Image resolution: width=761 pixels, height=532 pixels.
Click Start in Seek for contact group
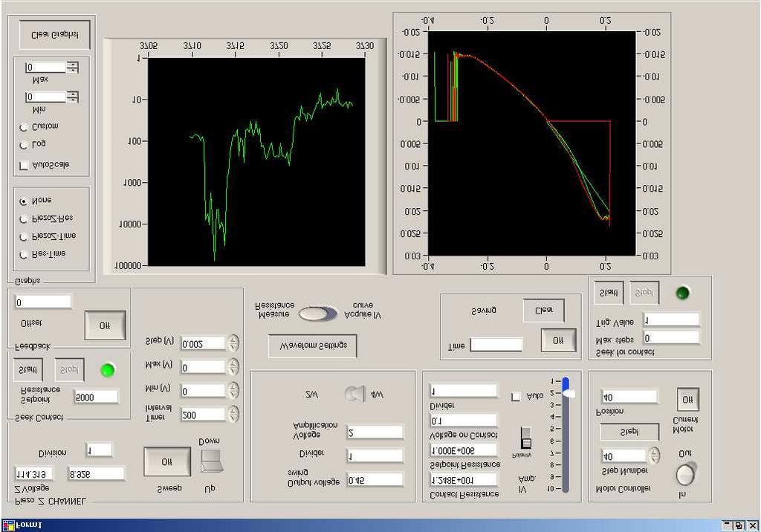click(x=609, y=293)
